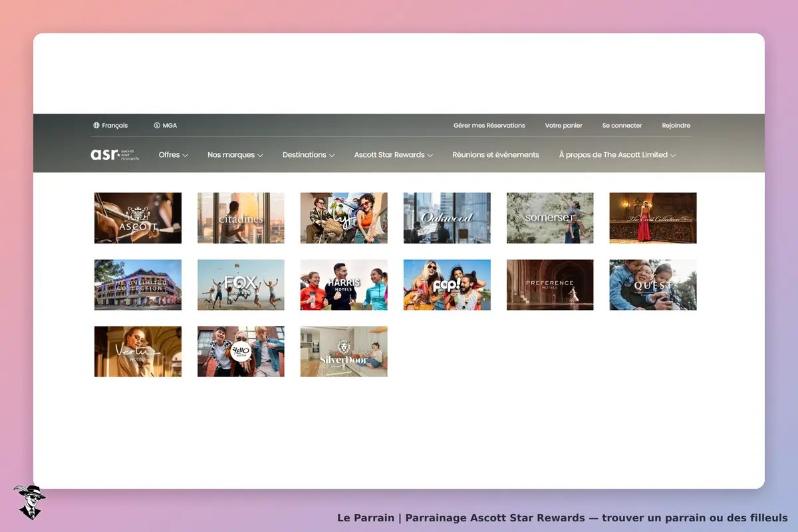This screenshot has width=798, height=532.
Task: Open the HARRIS Hotels thumbnail
Action: (x=344, y=285)
